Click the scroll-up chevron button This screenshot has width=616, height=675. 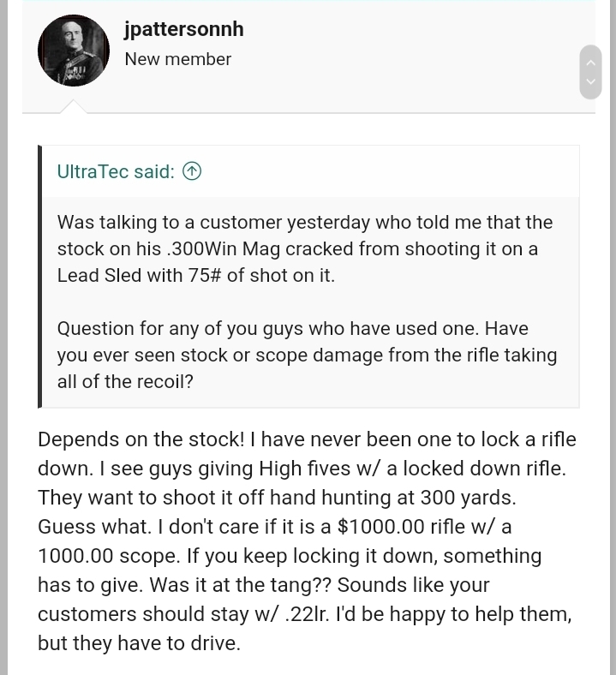pyautogui.click(x=590, y=63)
